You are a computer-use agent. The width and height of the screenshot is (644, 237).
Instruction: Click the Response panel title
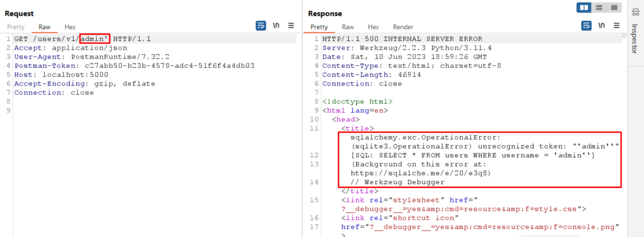325,14
